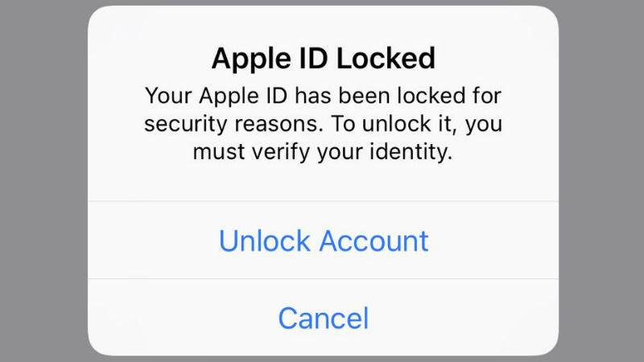
Task: Click the gray area below the dialog
Action: 323,359
